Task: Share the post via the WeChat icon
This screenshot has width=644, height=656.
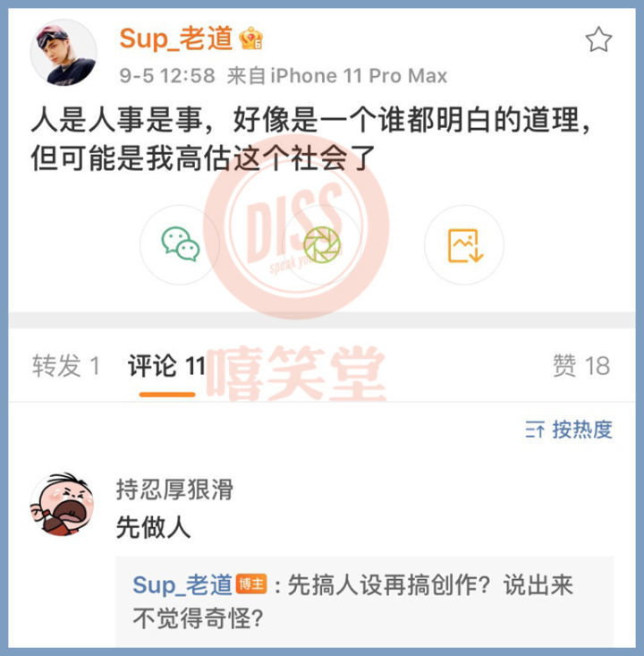Action: tap(180, 244)
